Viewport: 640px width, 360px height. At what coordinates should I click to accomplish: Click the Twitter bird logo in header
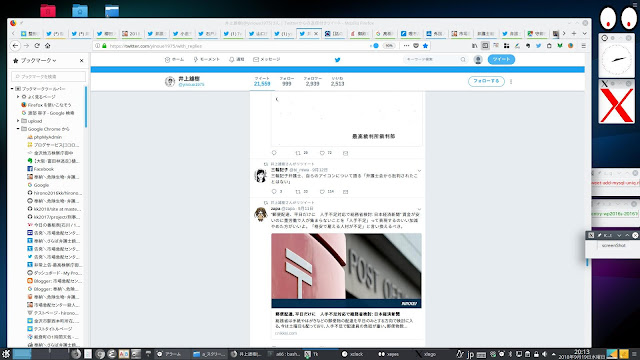click(x=338, y=60)
